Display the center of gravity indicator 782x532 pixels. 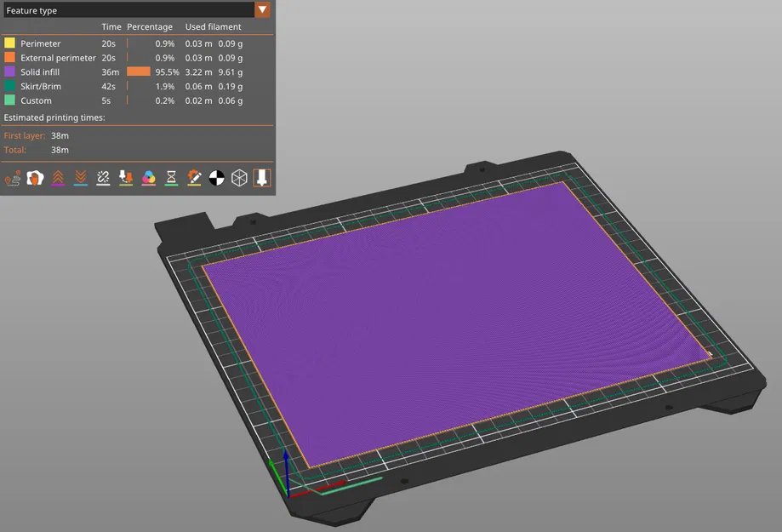(216, 177)
